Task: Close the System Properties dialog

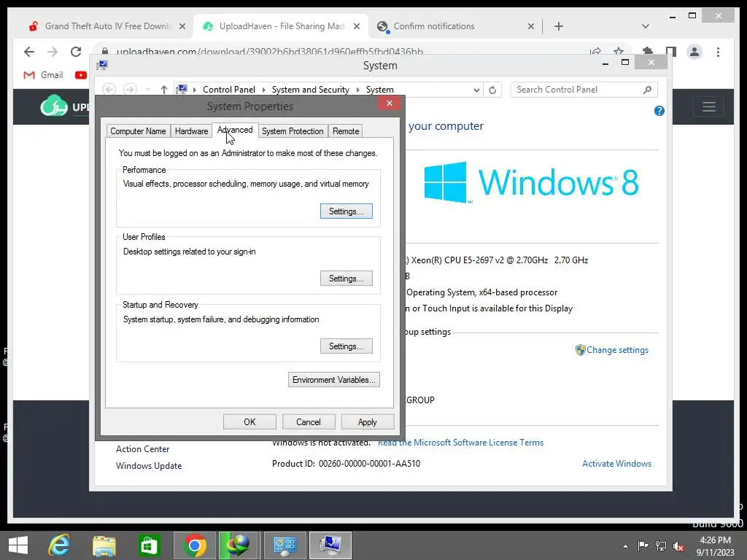Action: 390,104
